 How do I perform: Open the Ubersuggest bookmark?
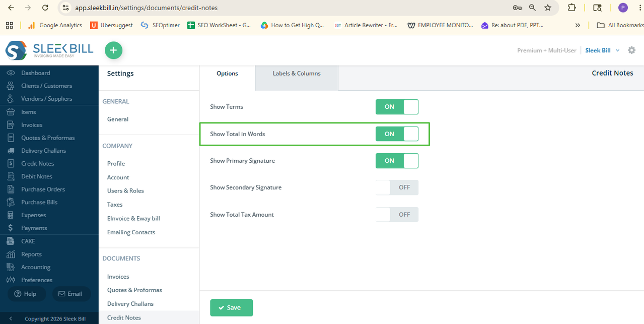coord(111,25)
